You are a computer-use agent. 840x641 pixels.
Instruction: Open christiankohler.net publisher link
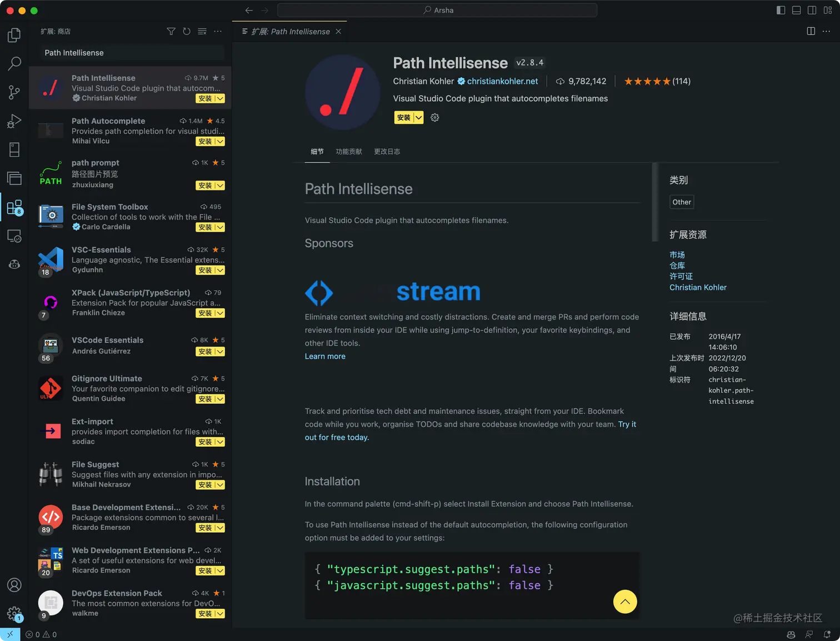pos(502,81)
